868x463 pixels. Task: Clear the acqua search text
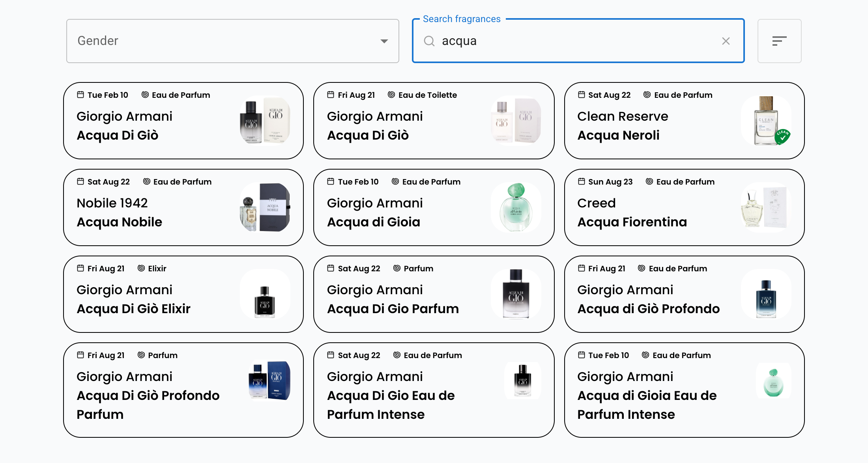pos(726,41)
